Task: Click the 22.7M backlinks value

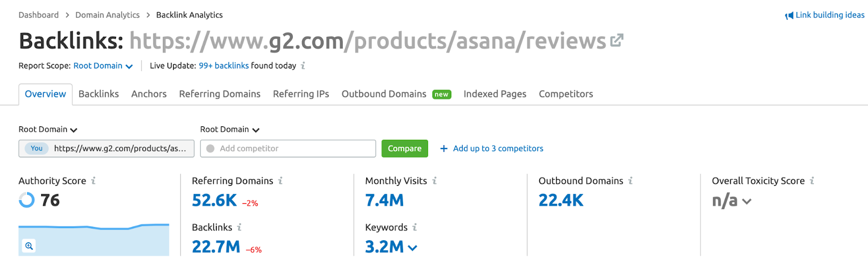Action: pyautogui.click(x=216, y=247)
